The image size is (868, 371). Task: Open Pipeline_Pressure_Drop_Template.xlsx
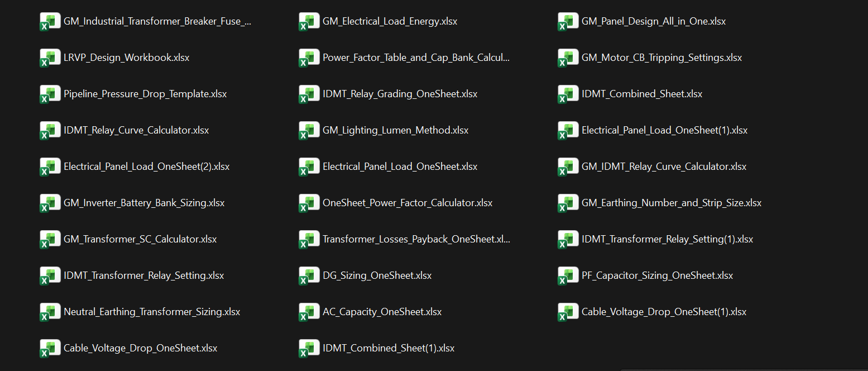(x=145, y=94)
